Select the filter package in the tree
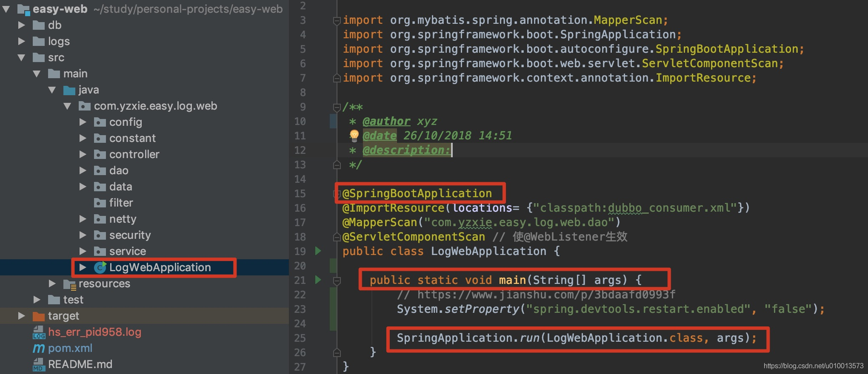This screenshot has width=868, height=374. click(x=121, y=203)
